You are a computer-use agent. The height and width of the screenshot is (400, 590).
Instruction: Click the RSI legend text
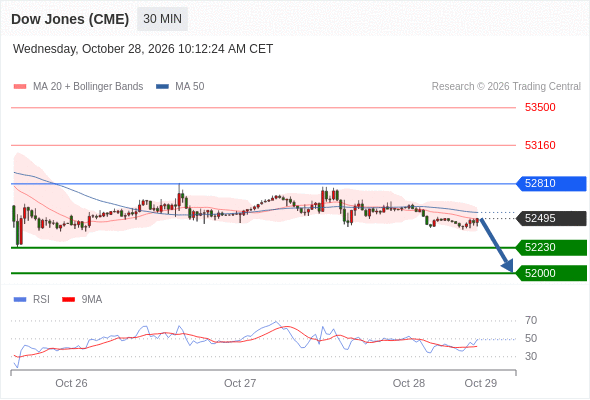41,300
